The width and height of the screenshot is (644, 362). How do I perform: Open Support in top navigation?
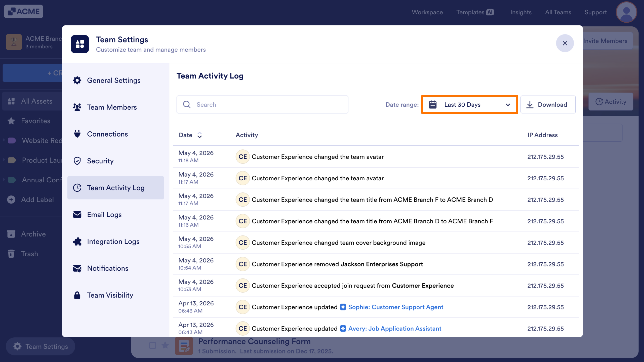[x=595, y=12]
